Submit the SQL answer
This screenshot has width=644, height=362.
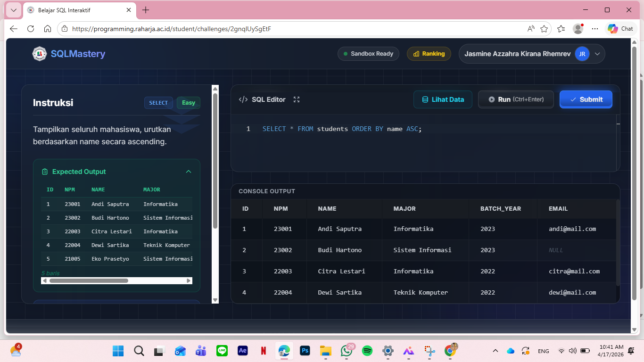[586, 99]
